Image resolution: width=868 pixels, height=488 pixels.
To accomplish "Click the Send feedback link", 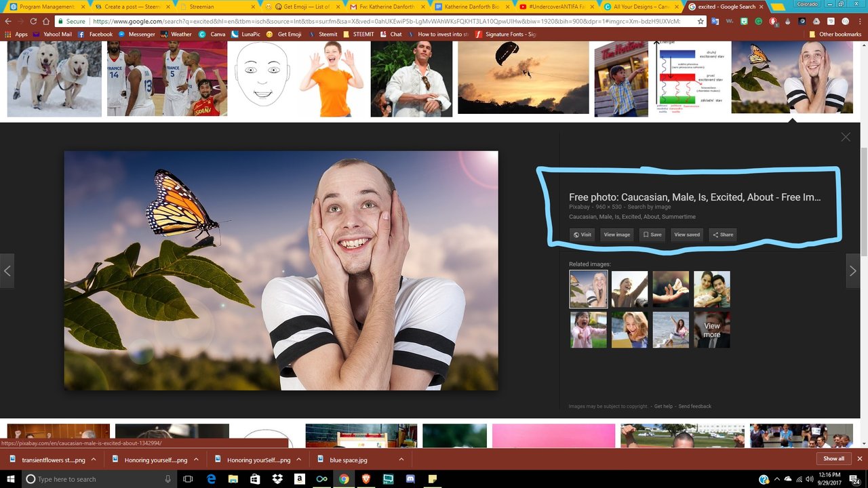I will 696,405.
